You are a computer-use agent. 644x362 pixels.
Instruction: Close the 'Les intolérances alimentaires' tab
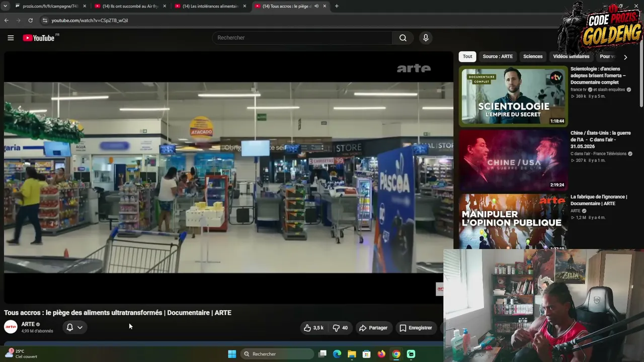tap(245, 6)
